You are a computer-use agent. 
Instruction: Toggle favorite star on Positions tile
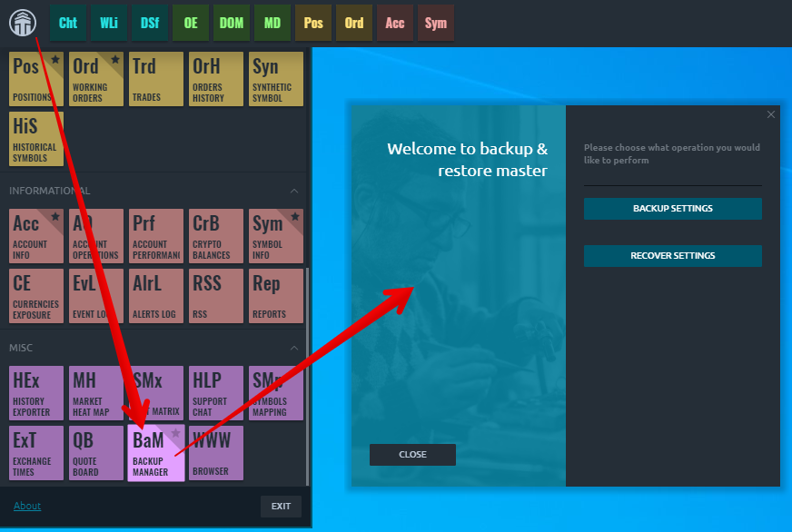(x=55, y=60)
